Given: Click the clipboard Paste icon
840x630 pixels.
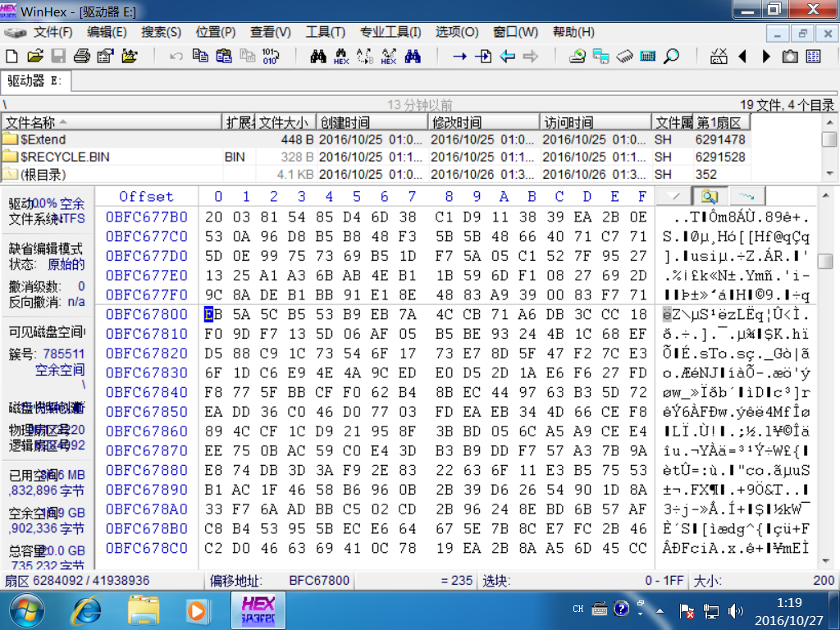Looking at the screenshot, I should tap(223, 56).
